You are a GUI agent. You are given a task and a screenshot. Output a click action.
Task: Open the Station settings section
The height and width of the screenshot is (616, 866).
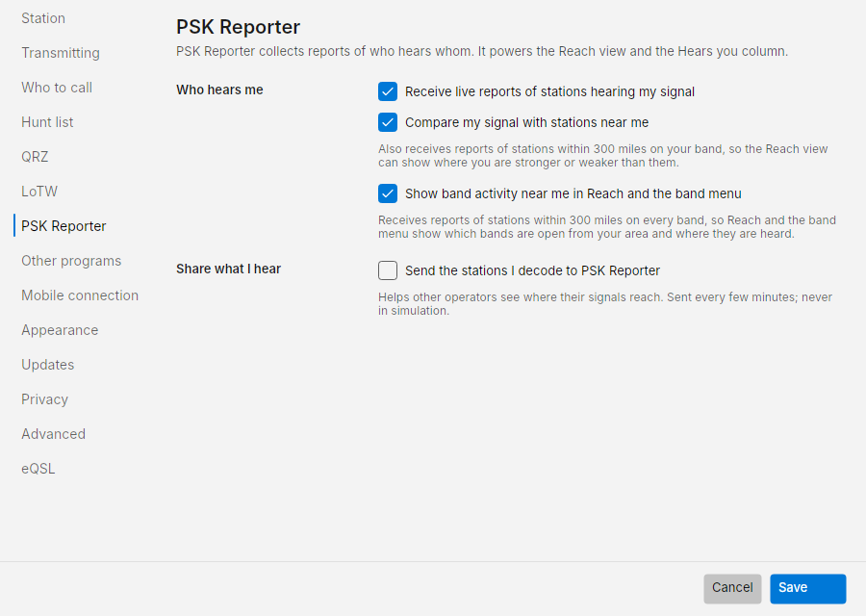[x=43, y=18]
